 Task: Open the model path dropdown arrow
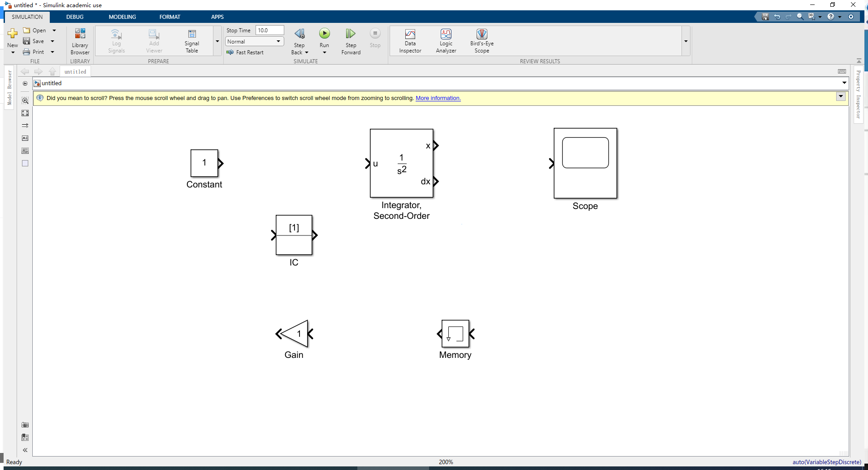pyautogui.click(x=844, y=83)
